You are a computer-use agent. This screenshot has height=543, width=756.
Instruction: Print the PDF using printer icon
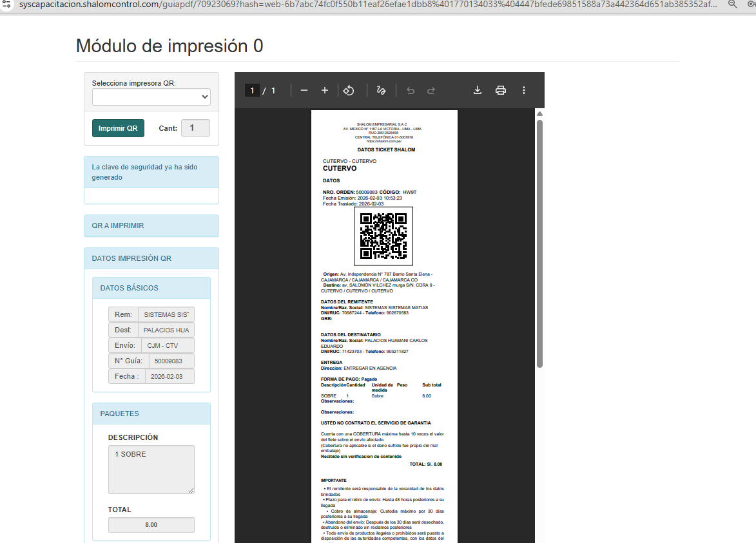(x=501, y=90)
